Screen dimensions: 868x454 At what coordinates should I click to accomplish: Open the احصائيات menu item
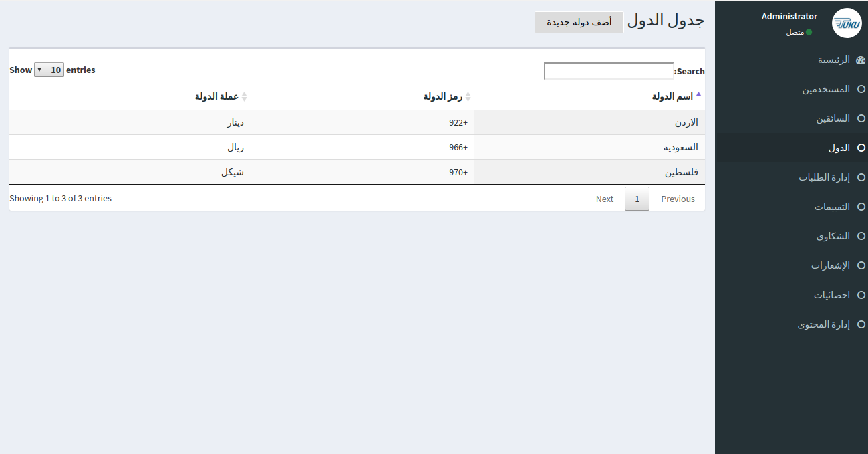(832, 295)
